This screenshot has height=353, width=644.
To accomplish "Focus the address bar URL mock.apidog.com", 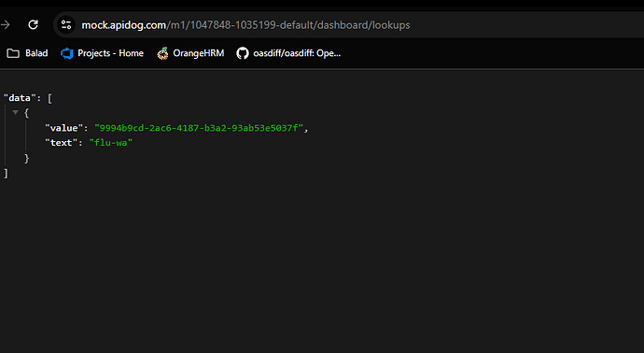I will point(245,25).
